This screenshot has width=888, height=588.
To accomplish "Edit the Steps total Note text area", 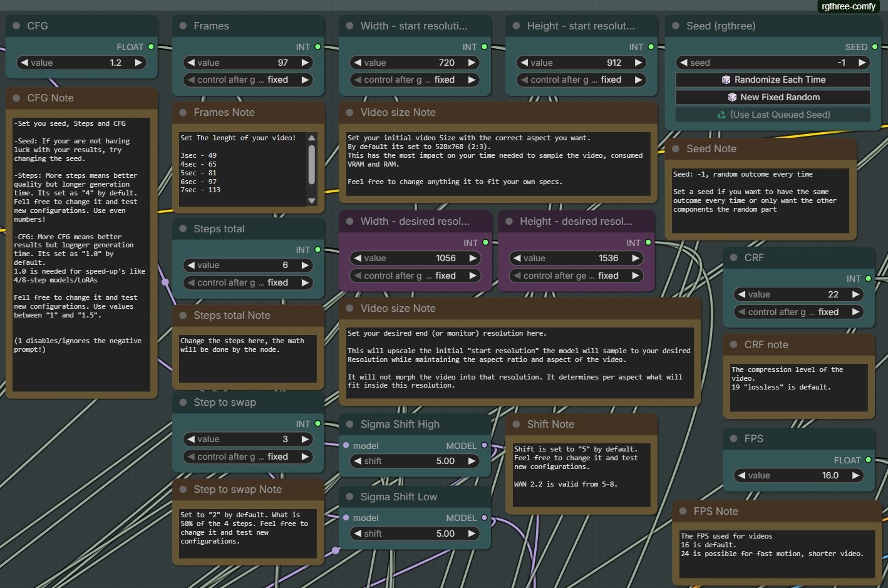I will tap(248, 358).
